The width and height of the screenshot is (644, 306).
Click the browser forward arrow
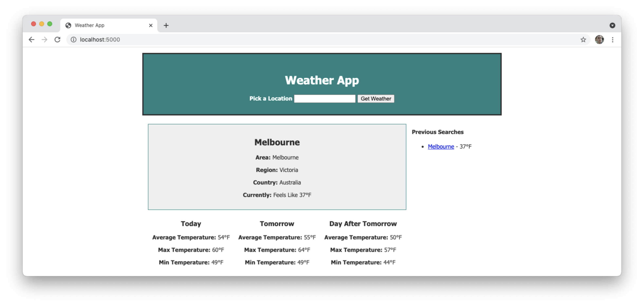pos(44,40)
